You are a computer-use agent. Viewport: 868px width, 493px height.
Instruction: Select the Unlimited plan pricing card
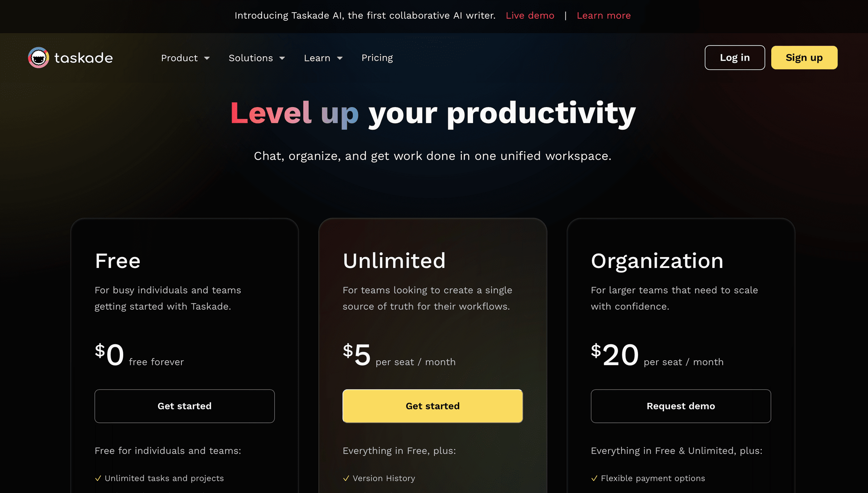(433, 355)
